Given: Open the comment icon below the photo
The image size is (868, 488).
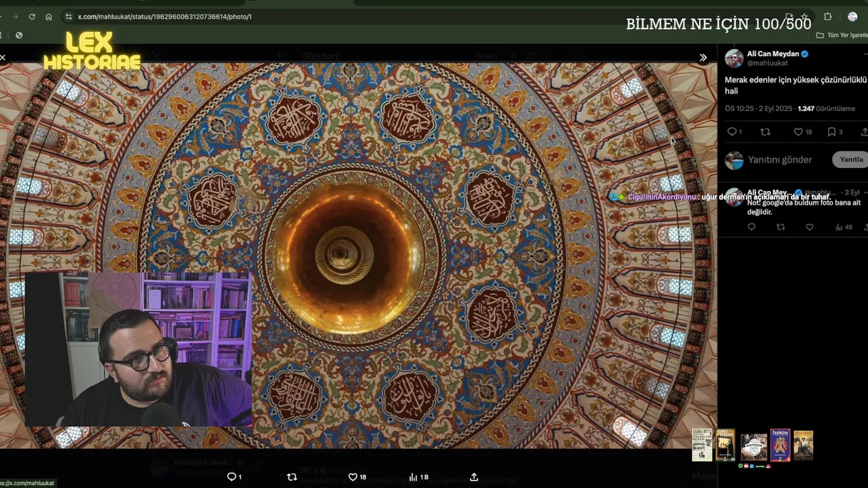Looking at the screenshot, I should [233, 477].
